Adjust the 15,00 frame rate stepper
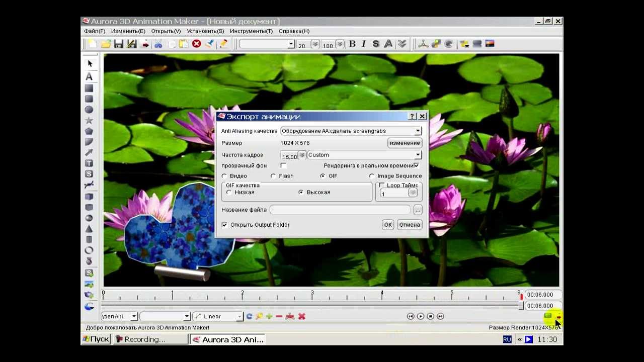Screen dimensions: 644x362 click(302, 155)
